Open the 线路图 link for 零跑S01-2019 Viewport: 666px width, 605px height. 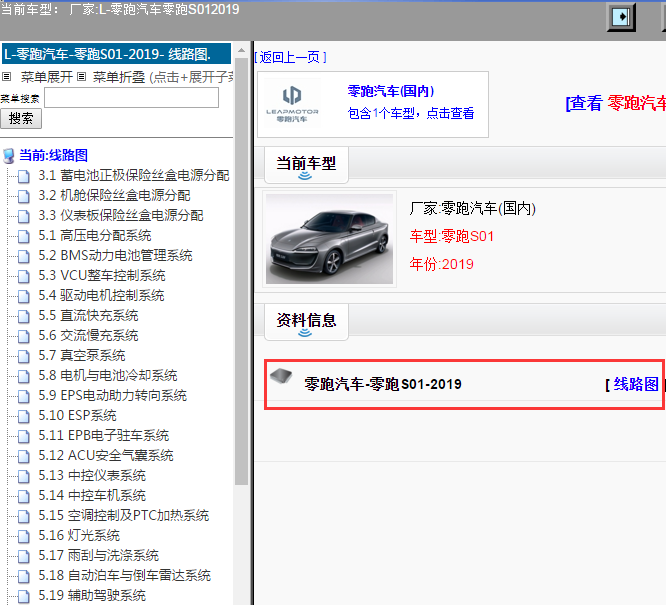coord(635,384)
